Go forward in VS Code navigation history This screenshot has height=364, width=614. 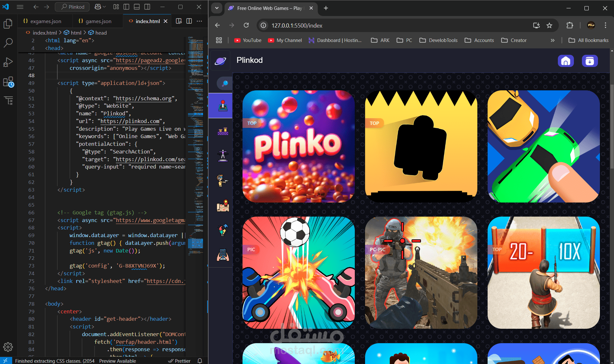[47, 7]
